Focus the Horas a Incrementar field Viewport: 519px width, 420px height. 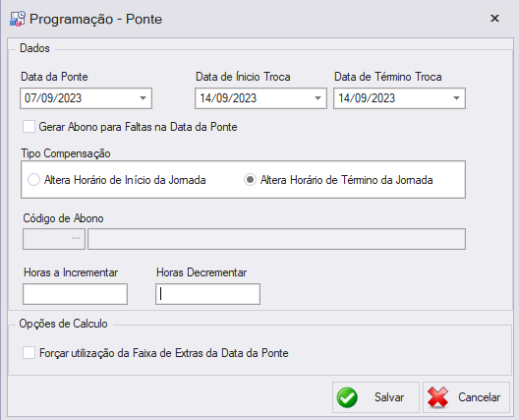point(75,294)
